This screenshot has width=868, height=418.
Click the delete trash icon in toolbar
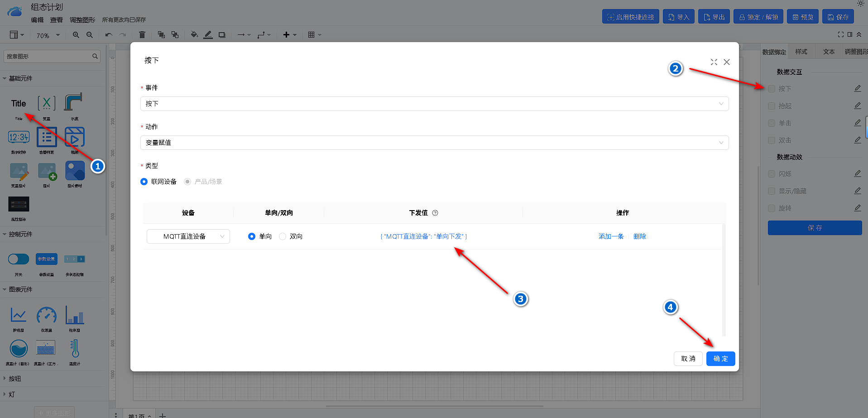(x=142, y=35)
